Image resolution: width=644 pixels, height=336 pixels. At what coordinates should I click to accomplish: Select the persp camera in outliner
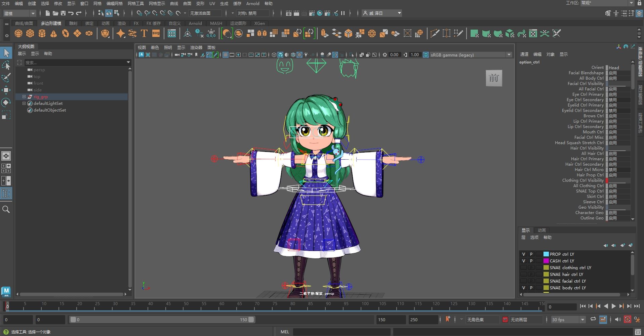[39, 70]
